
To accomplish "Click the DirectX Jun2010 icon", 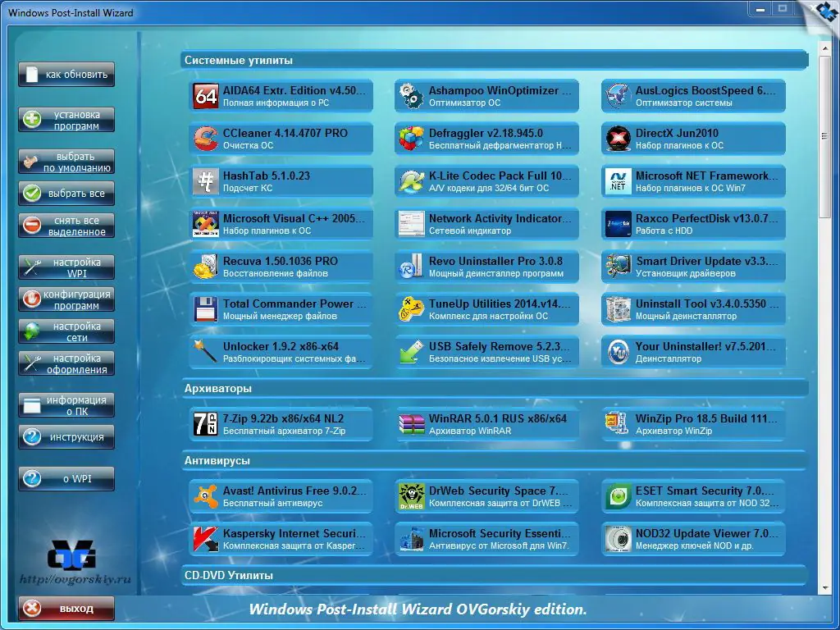I will tap(618, 139).
